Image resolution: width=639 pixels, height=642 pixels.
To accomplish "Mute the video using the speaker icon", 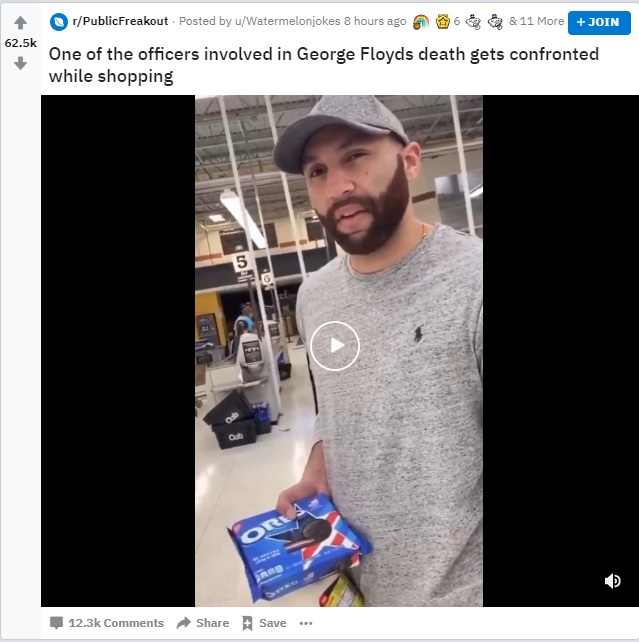I will click(612, 581).
